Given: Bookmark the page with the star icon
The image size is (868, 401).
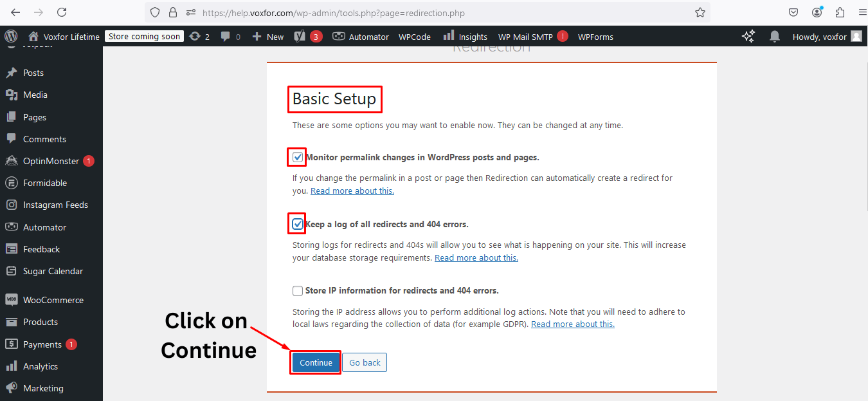Looking at the screenshot, I should tap(700, 12).
